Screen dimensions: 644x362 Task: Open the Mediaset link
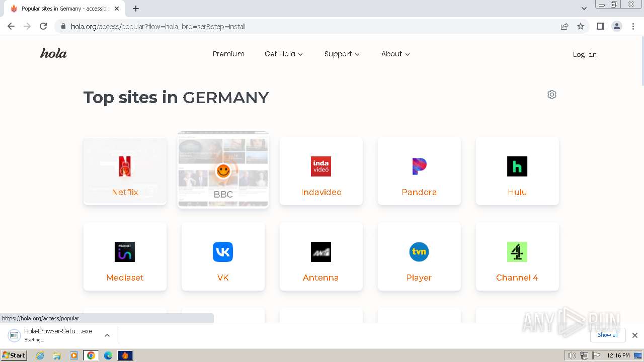tap(125, 278)
